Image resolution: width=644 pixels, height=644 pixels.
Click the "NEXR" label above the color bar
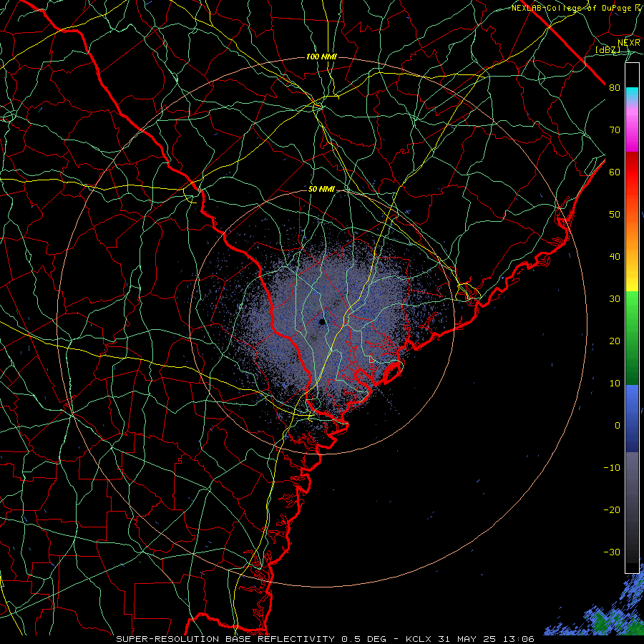[x=628, y=43]
